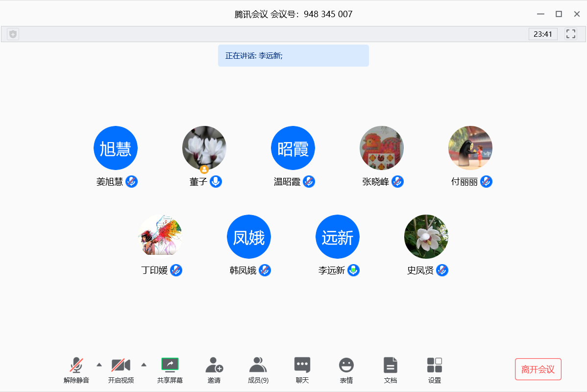
Task: Expand audio options arrow beside microphone
Action: tap(99, 365)
